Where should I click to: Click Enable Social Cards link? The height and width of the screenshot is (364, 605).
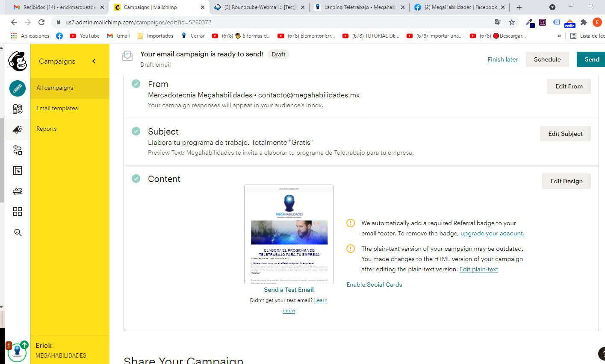(x=374, y=285)
